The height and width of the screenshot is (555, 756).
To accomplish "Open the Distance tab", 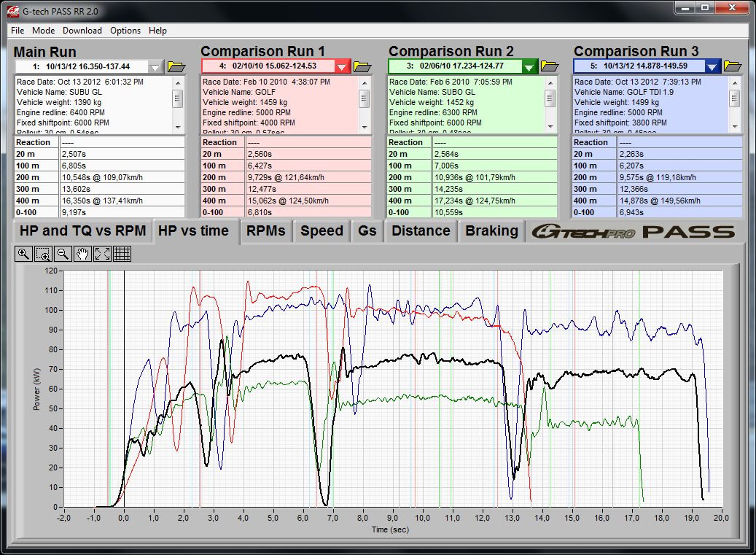I will click(x=421, y=231).
